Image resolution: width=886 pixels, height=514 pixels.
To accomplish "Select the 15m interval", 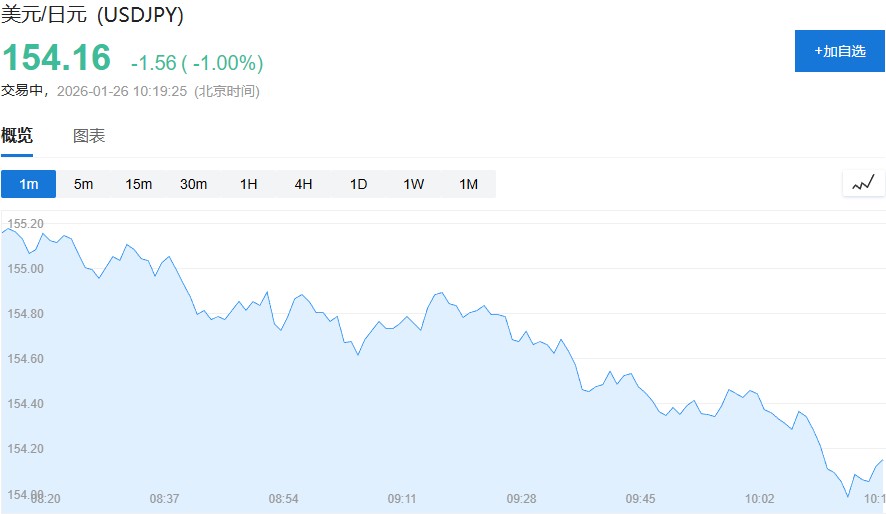I will [138, 184].
